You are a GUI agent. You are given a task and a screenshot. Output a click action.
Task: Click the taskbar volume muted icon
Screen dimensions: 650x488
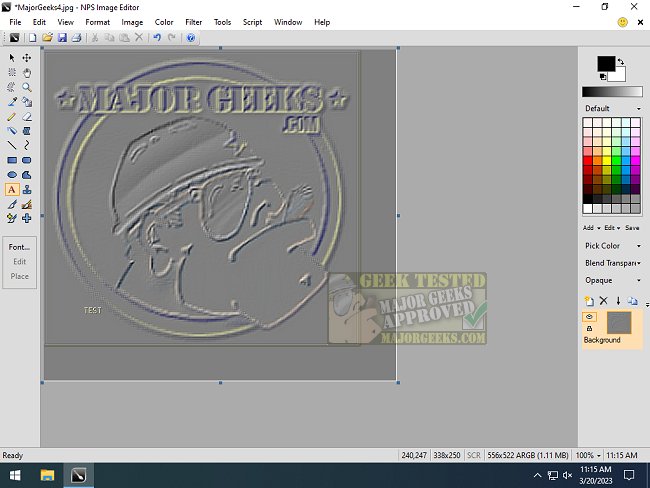[568, 475]
